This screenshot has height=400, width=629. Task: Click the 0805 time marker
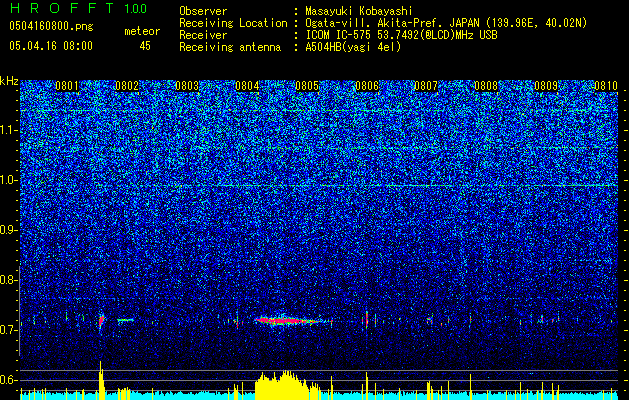point(307,86)
